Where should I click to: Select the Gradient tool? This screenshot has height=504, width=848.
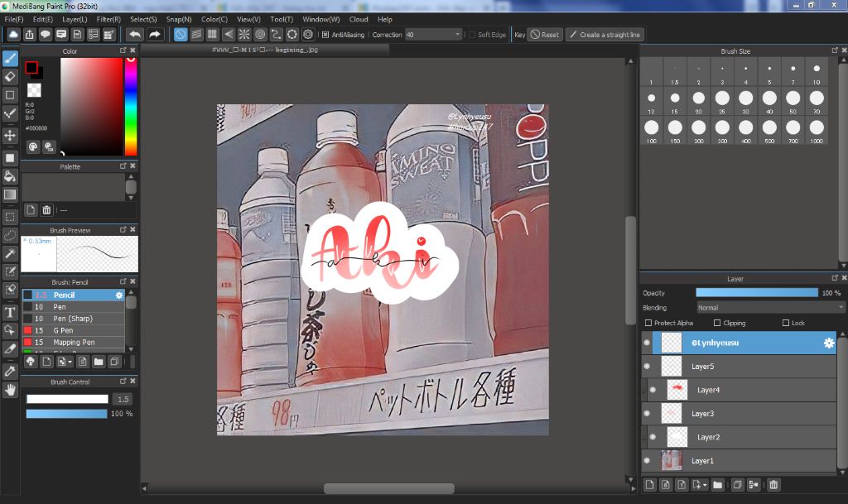tap(10, 194)
